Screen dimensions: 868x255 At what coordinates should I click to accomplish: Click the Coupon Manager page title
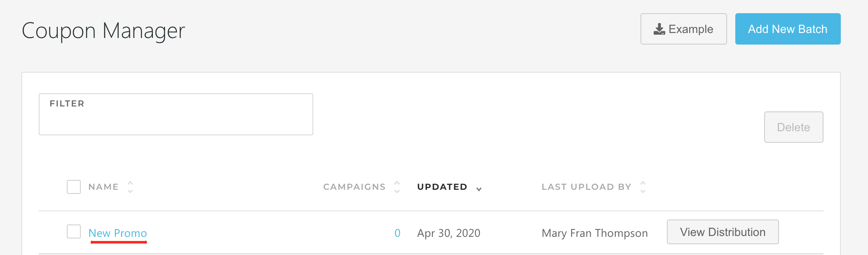click(103, 31)
